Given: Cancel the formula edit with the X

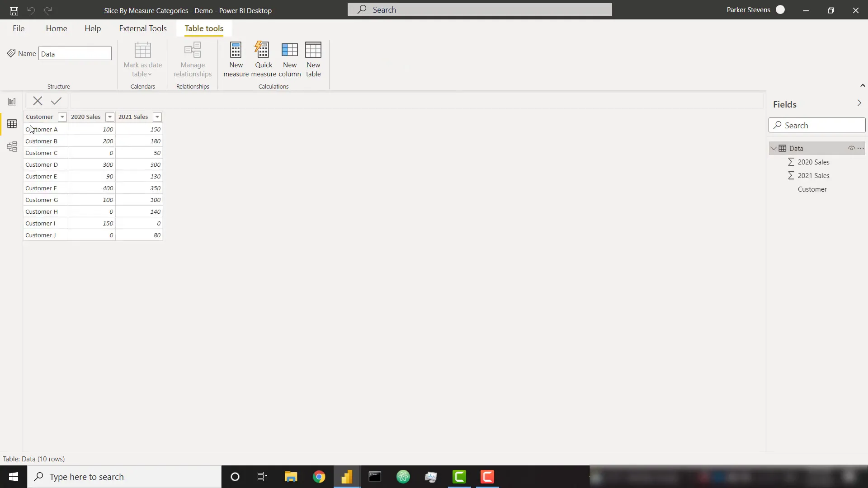Looking at the screenshot, I should pyautogui.click(x=37, y=100).
